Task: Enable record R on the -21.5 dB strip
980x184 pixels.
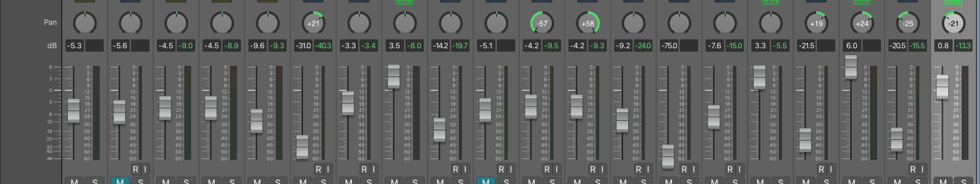Action: pyautogui.click(x=822, y=169)
